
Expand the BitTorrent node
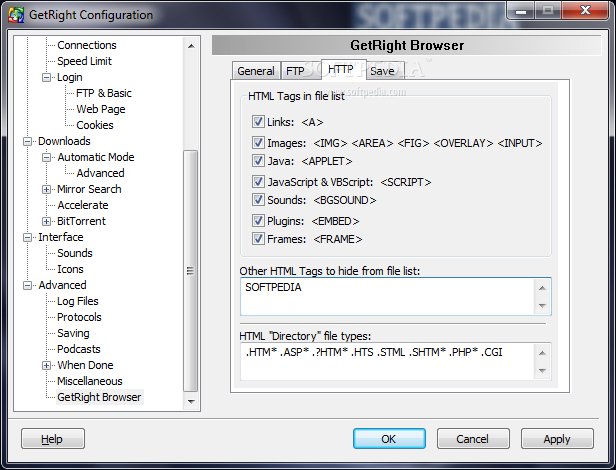(x=46, y=222)
